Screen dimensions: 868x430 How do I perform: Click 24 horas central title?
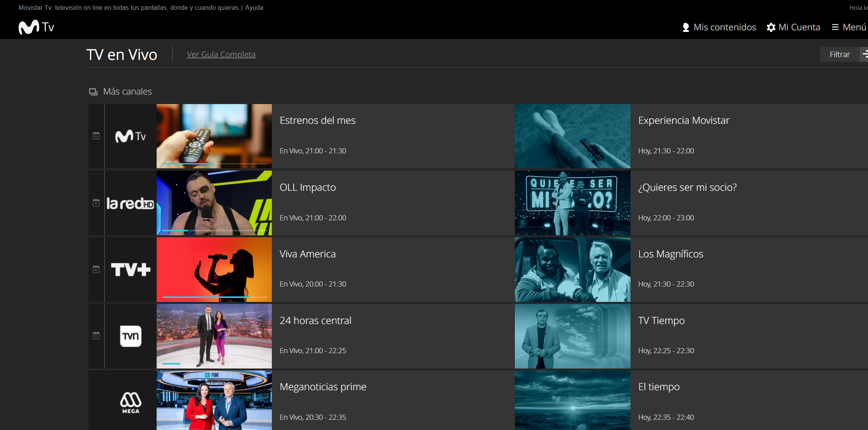pos(315,320)
